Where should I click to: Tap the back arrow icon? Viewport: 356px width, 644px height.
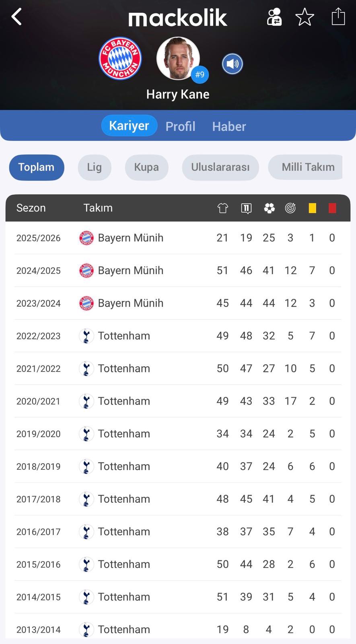pos(16,17)
